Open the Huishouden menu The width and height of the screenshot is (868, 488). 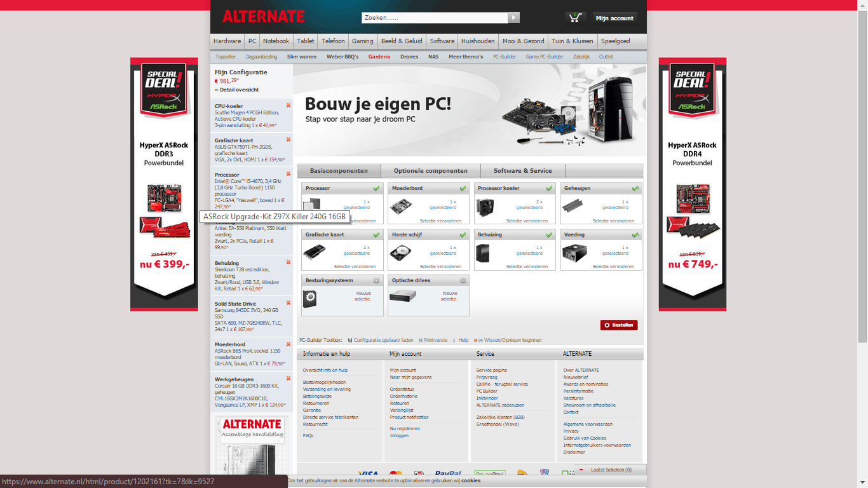click(x=478, y=41)
